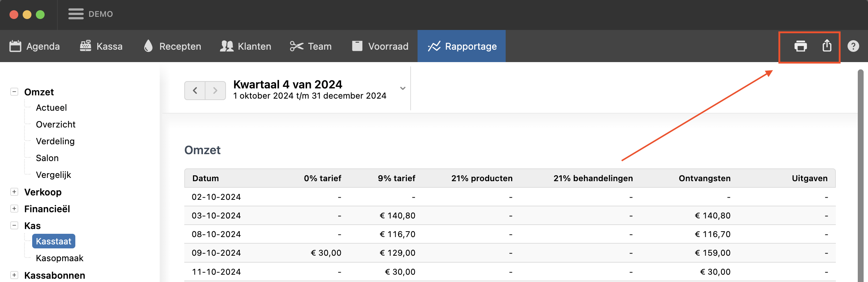Open the help question mark icon
This screenshot has height=282, width=868.
point(853,46)
